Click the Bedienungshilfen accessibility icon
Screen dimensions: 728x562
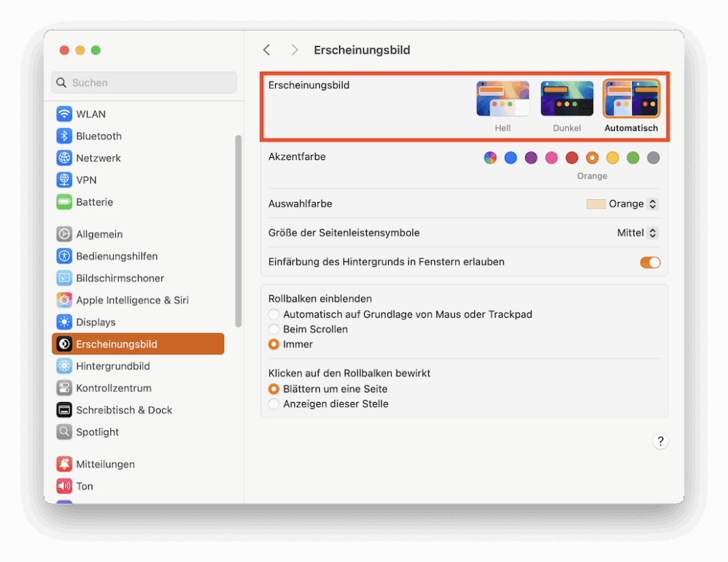tap(64, 256)
